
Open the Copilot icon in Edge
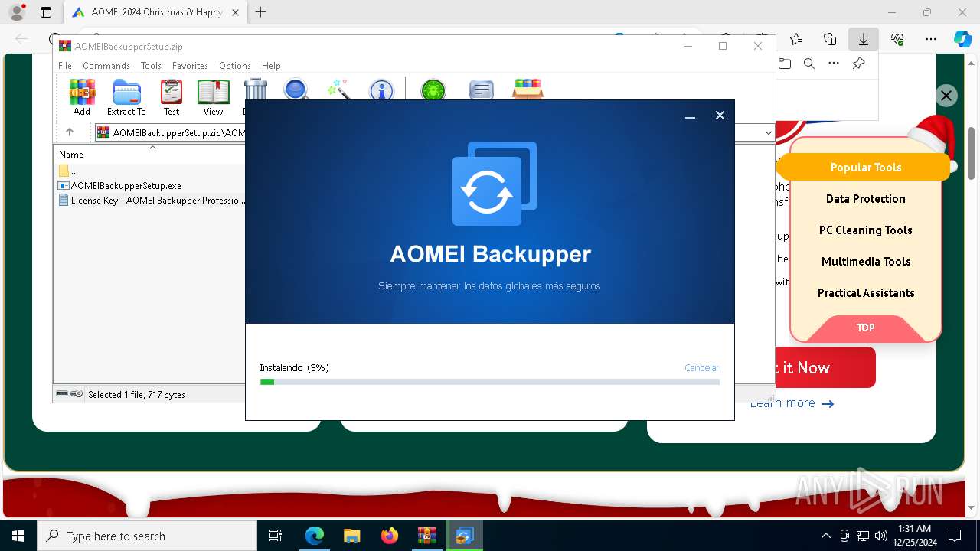pos(962,39)
